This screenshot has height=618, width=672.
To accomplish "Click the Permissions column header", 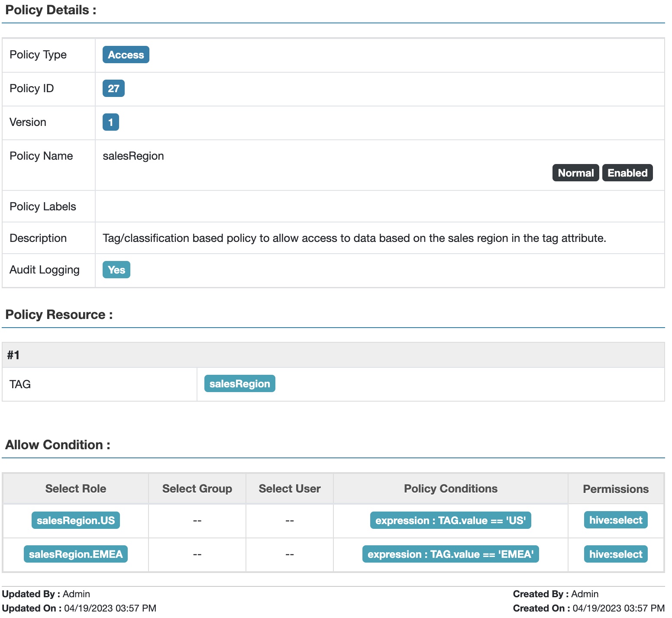I will click(x=615, y=489).
